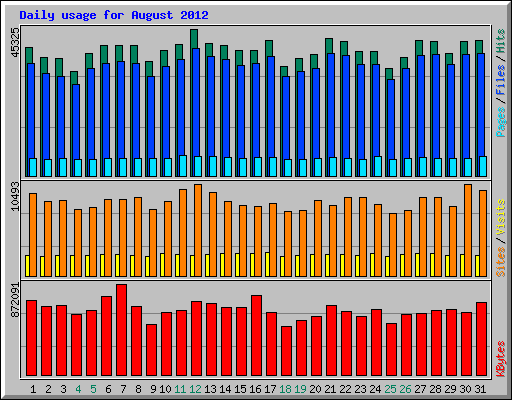512x400 pixels.
Task: Click day 23 on the date axis
Action: [360, 389]
